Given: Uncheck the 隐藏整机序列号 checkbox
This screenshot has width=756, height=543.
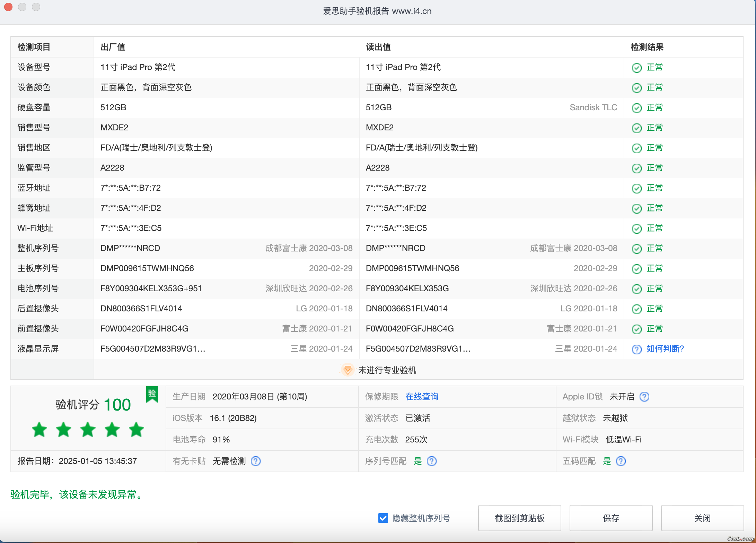Looking at the screenshot, I should tap(383, 518).
